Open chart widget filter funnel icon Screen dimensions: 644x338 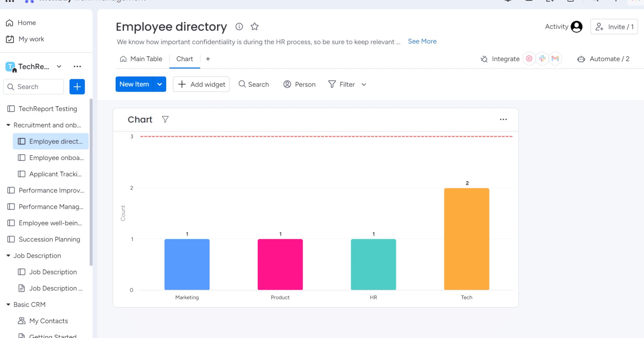pyautogui.click(x=165, y=119)
